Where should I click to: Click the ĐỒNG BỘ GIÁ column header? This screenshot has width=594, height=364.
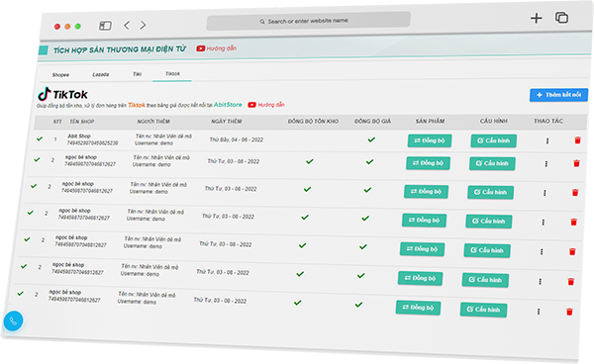tap(373, 122)
